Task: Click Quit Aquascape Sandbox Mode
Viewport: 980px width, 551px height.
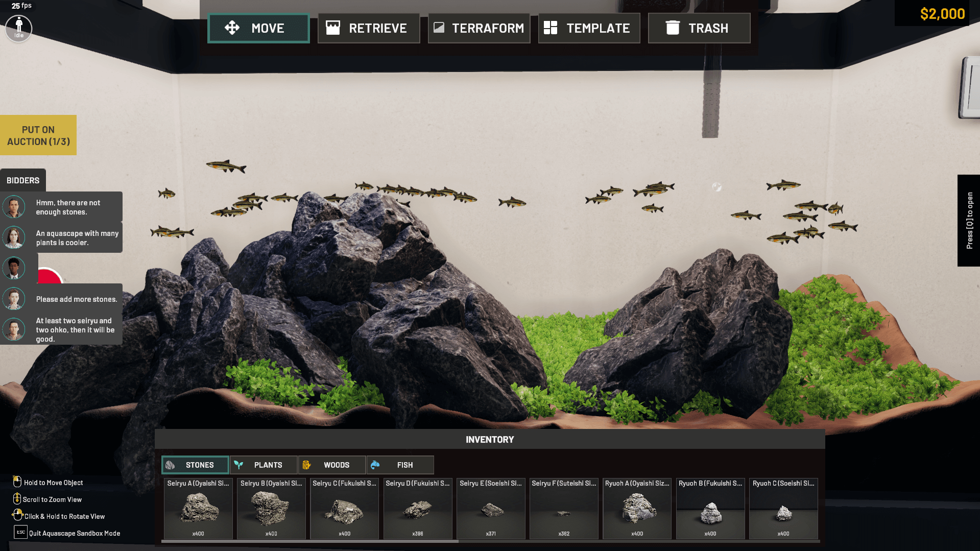Action: pyautogui.click(x=74, y=533)
